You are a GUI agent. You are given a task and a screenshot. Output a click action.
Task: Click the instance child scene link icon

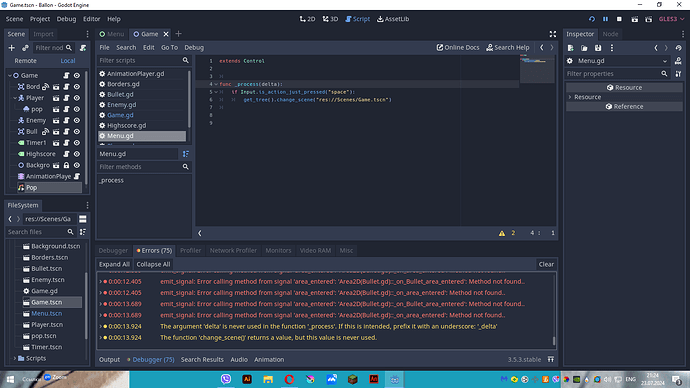pyautogui.click(x=25, y=48)
